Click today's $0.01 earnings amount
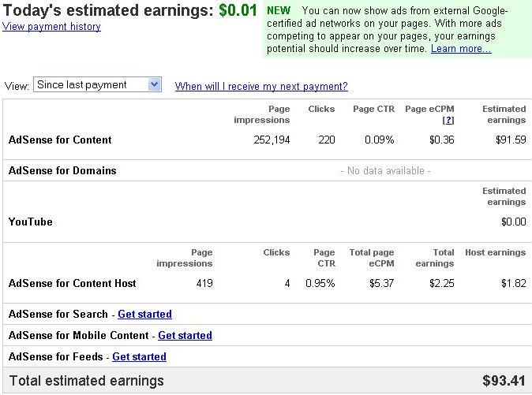532x395 pixels. click(238, 11)
